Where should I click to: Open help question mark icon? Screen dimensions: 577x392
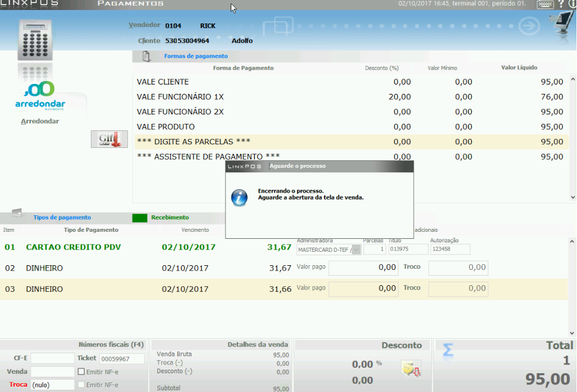click(x=561, y=4)
